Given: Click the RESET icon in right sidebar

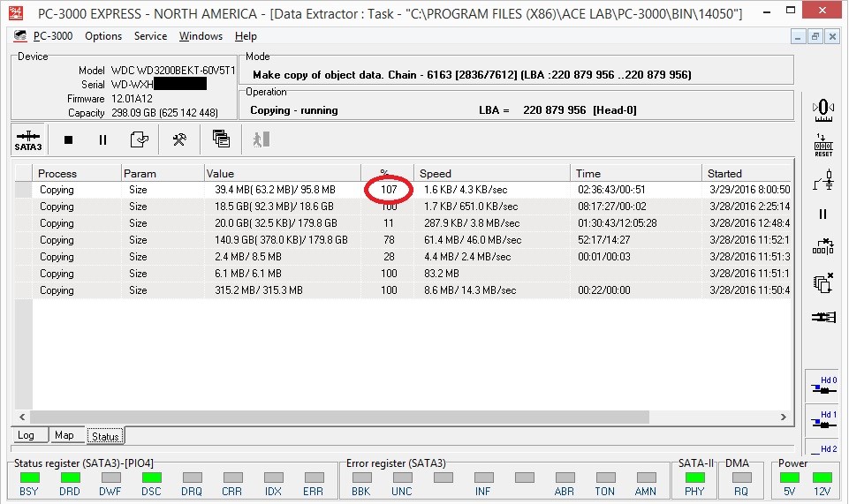Looking at the screenshot, I should coord(823,146).
